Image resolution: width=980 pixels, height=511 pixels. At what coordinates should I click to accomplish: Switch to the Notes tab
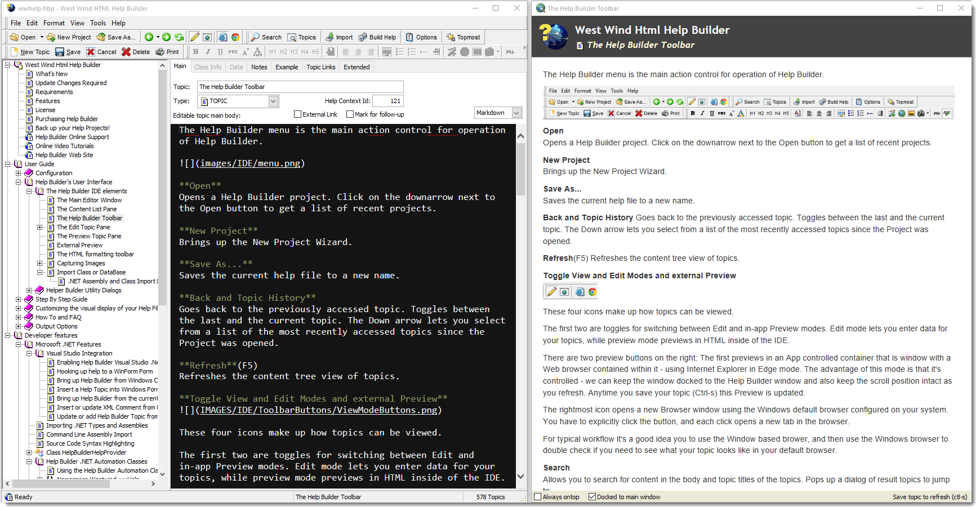[x=259, y=67]
